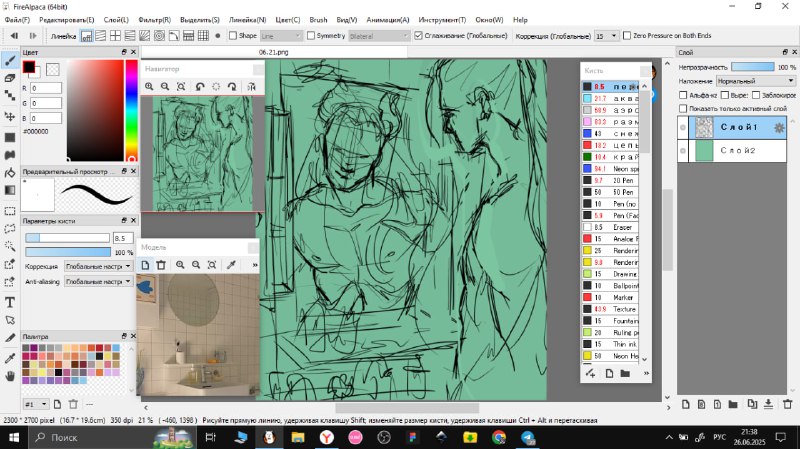Screen dimensions: 800x449
Task: Open the Фильтр(R) menu
Action: [154, 20]
